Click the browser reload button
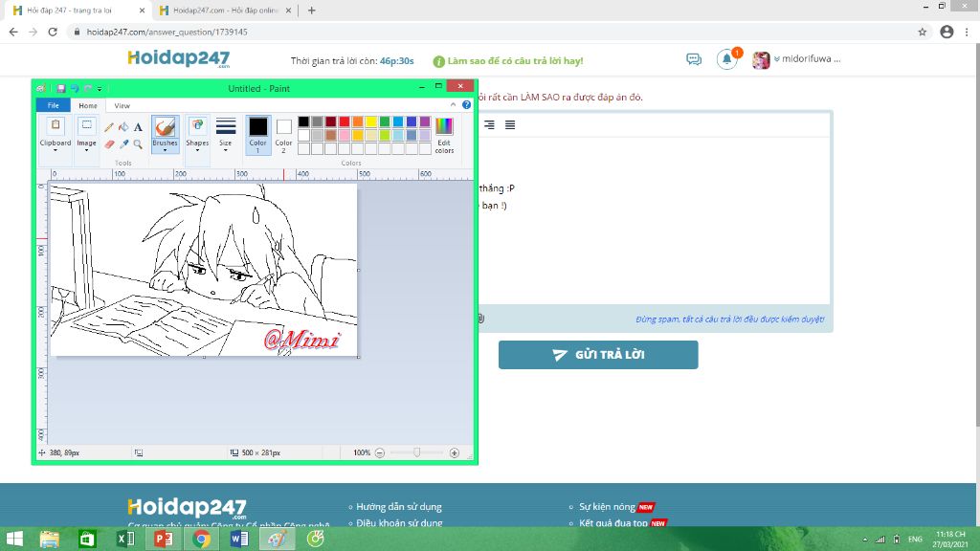980x551 pixels. click(53, 32)
